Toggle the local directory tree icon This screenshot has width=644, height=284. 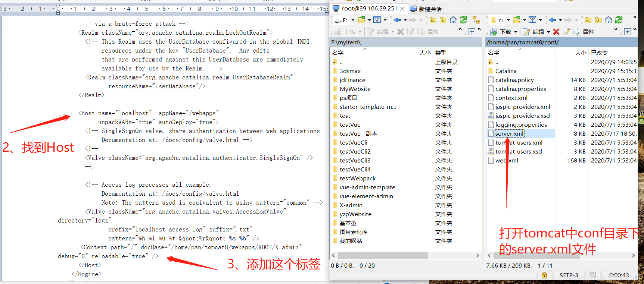pos(476,20)
